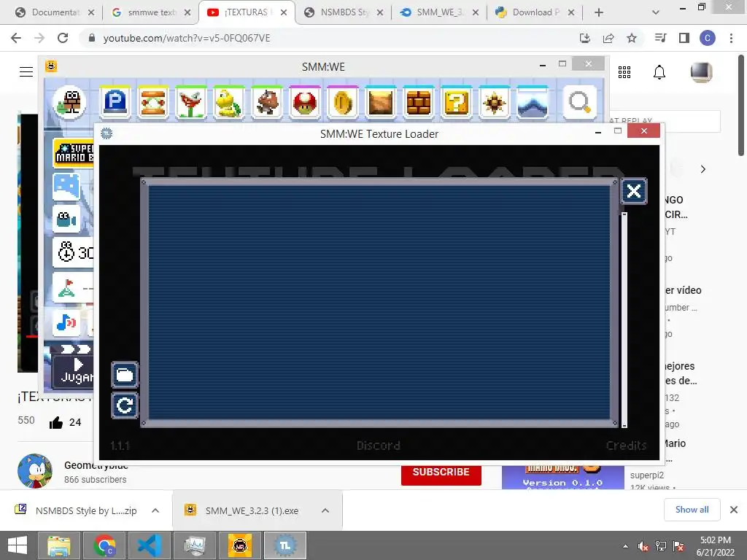Open the clear condition flag setting
Screen dimensions: 747x560
click(x=74, y=287)
